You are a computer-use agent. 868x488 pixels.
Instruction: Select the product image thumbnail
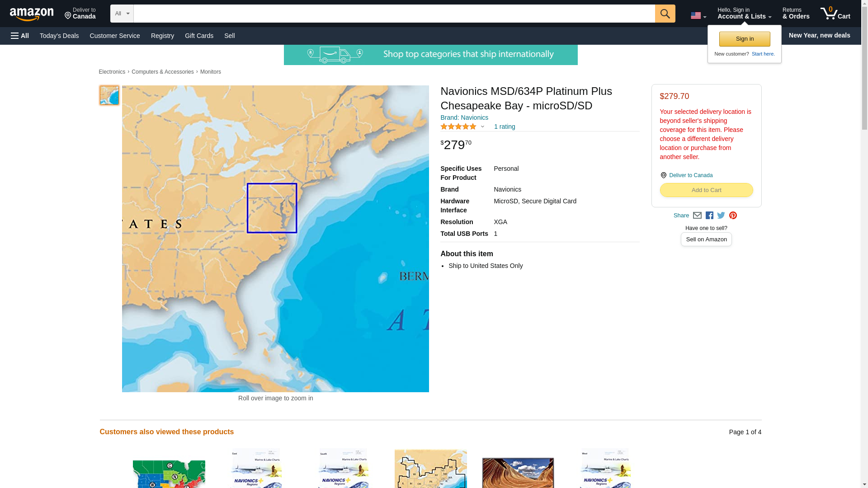(x=109, y=95)
